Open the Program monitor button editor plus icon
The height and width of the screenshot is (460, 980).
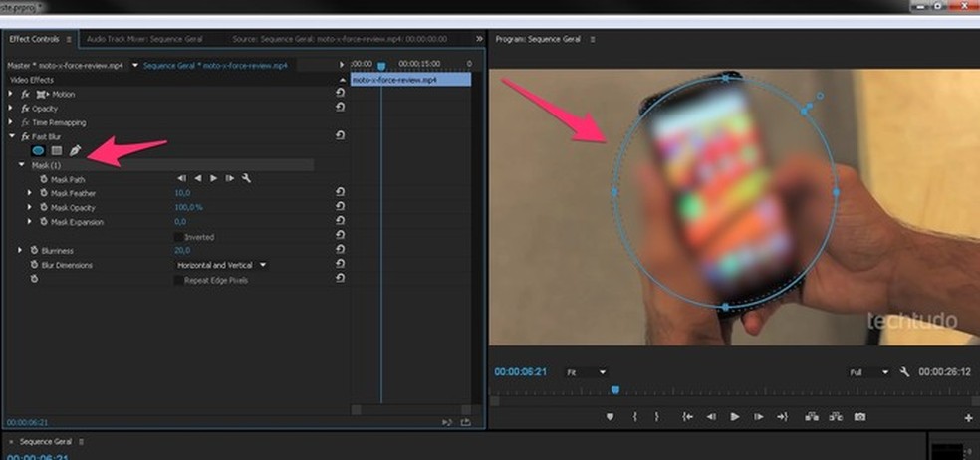tap(968, 418)
